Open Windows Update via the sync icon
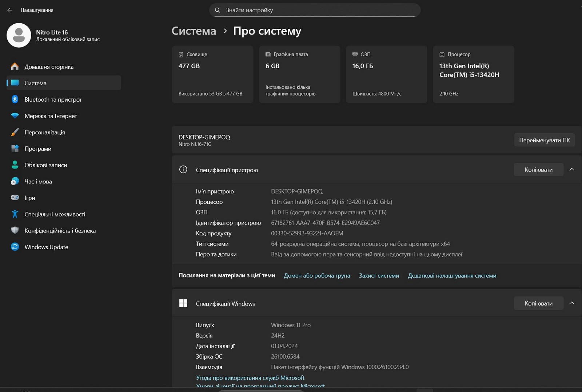Screen dimensions: 582x392 (15, 247)
